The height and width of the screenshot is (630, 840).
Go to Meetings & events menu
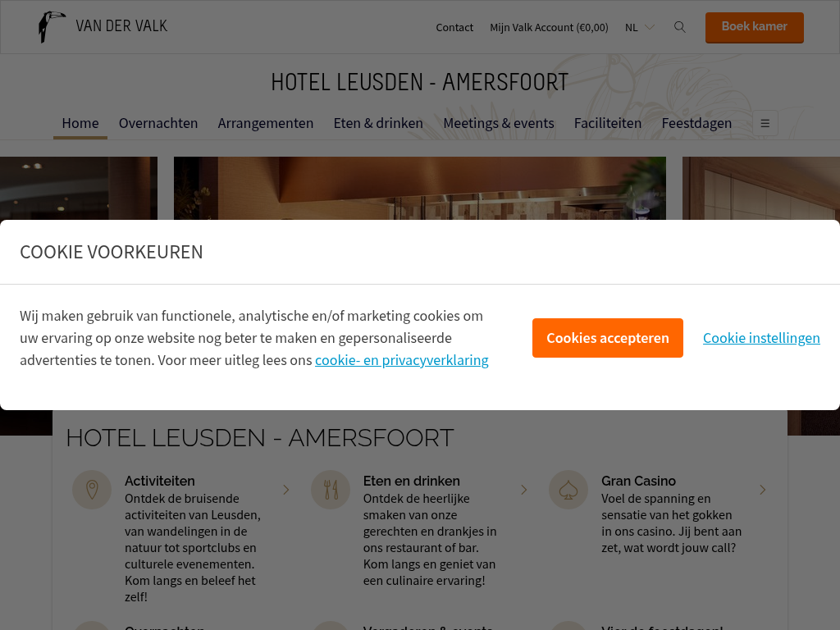pos(498,123)
